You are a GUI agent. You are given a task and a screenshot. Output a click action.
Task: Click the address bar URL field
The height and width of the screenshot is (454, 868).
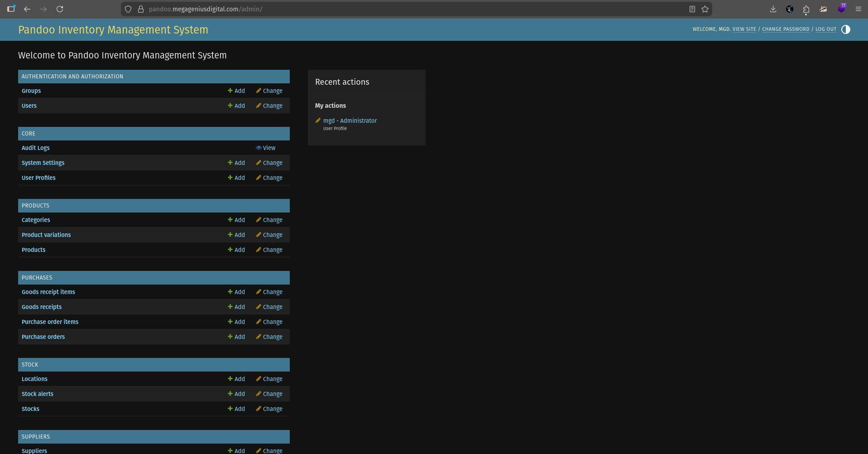click(408, 9)
